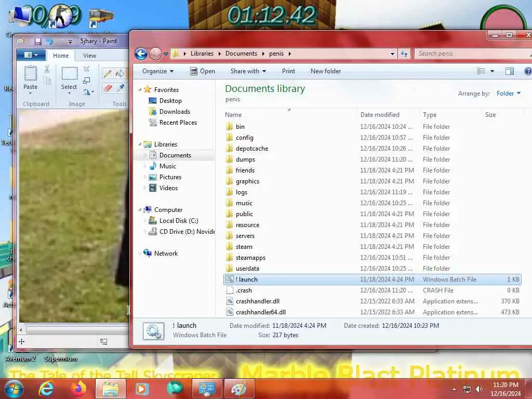The width and height of the screenshot is (532, 399).
Task: Sort by the Name column header
Action: (x=290, y=115)
